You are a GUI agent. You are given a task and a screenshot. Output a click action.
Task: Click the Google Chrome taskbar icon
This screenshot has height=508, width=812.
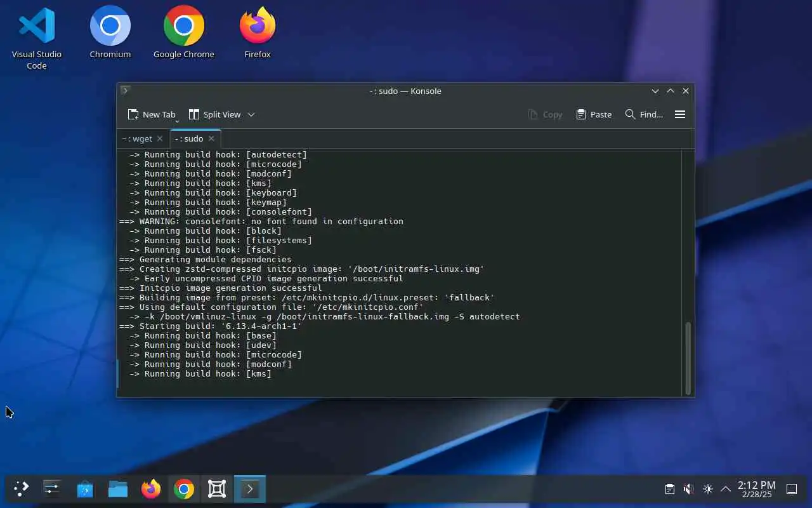click(x=184, y=489)
